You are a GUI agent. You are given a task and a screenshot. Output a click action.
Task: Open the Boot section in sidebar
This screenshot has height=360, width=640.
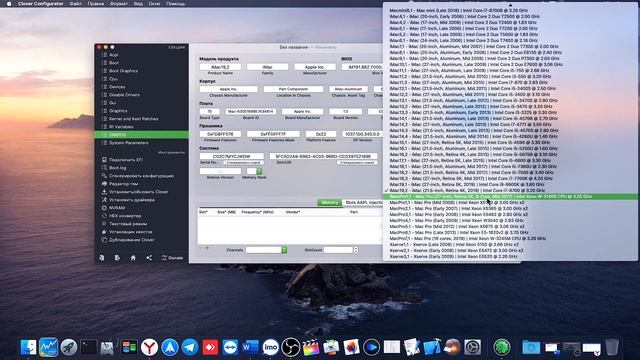click(x=114, y=63)
